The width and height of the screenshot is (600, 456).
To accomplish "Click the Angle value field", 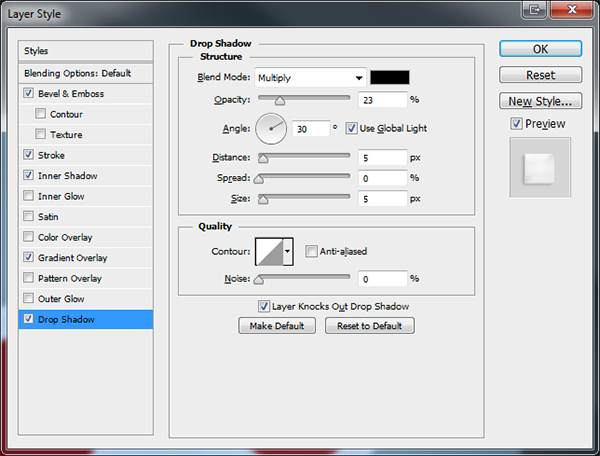I will 310,129.
